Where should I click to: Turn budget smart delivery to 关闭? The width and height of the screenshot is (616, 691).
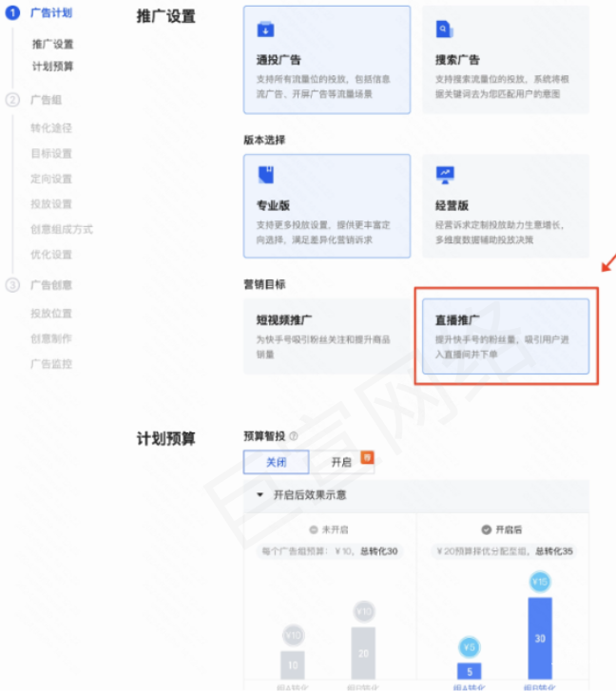tap(277, 462)
